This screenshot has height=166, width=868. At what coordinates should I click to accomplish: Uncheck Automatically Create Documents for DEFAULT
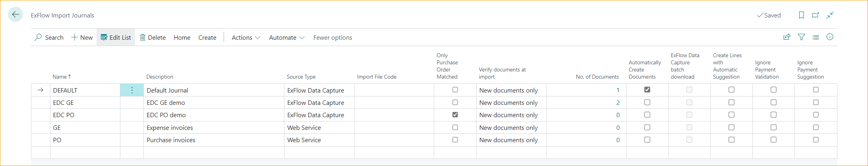point(647,90)
